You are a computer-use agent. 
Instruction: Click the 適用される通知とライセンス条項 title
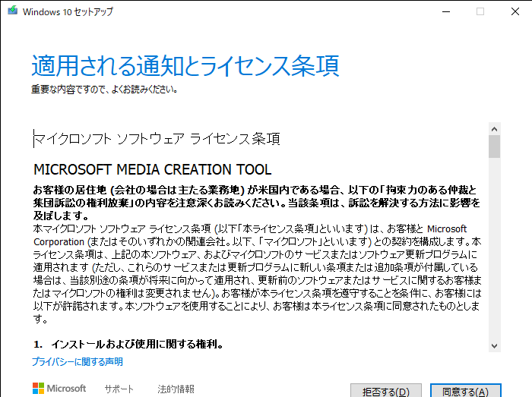click(x=185, y=66)
